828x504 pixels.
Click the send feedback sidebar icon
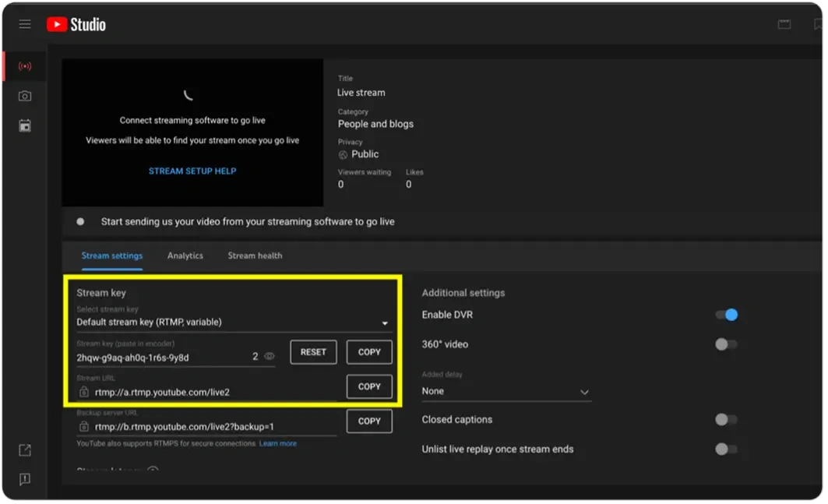click(25, 479)
